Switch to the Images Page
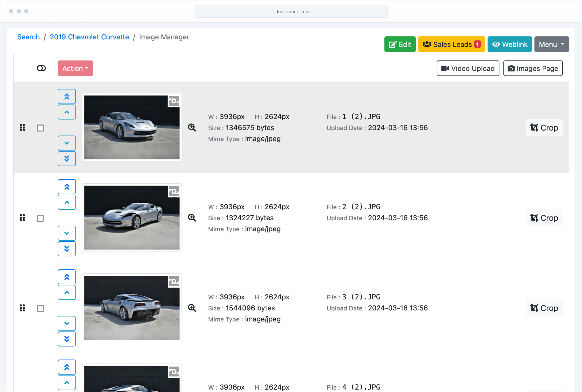The image size is (582, 392). pyautogui.click(x=532, y=68)
